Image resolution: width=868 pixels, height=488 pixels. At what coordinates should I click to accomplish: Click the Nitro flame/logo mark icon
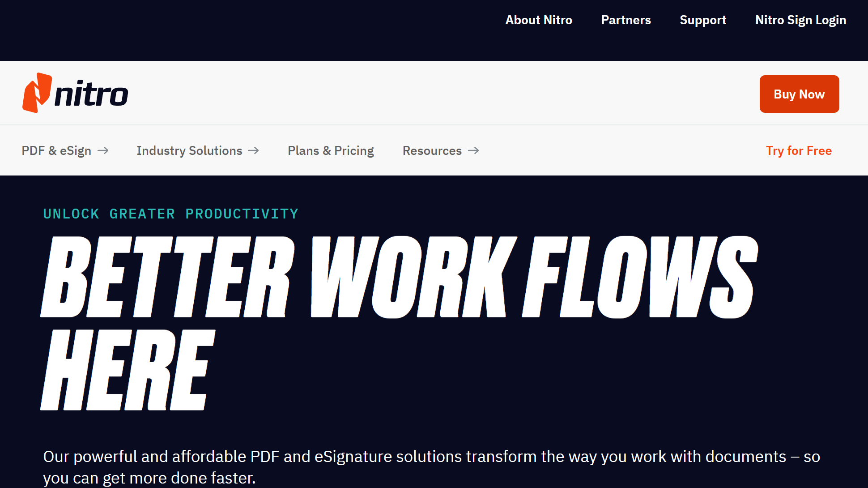[34, 93]
